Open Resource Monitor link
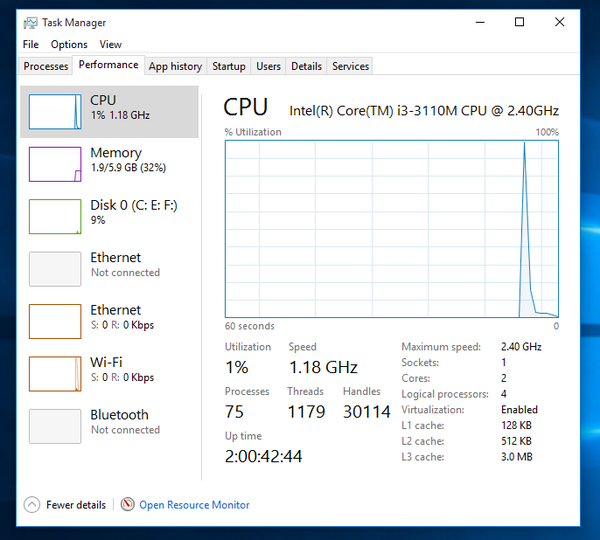Screen dimensions: 600x540 (x=194, y=505)
